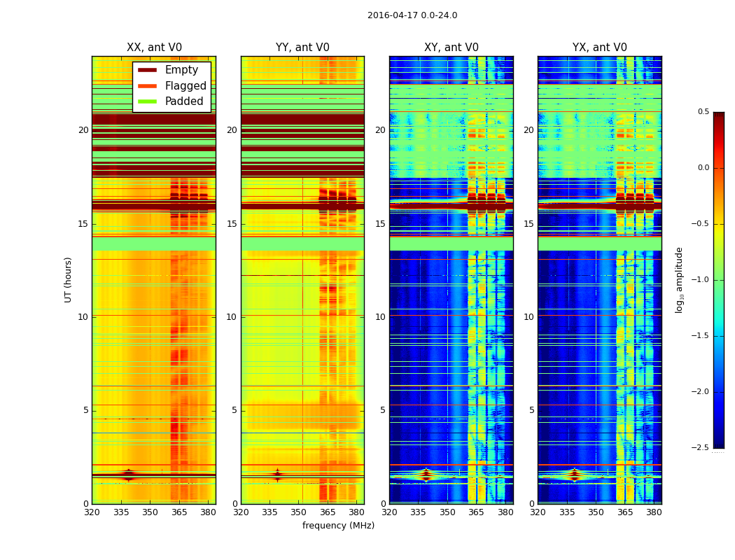This screenshot has width=735, height=560.
Task: Select the 'XX, ant V0' panel title
Action: click(154, 48)
